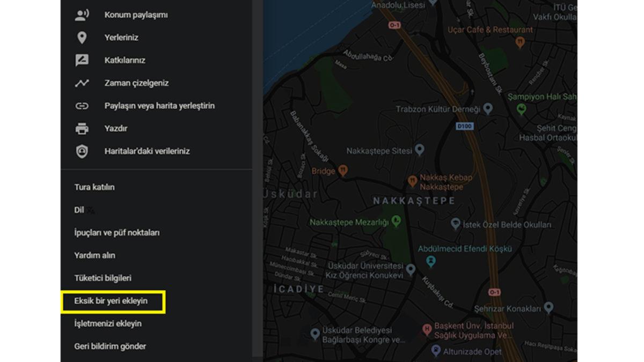Image resolution: width=644 pixels, height=362 pixels.
Task: Select the Yerleriniz place marker icon
Action: pyautogui.click(x=81, y=37)
